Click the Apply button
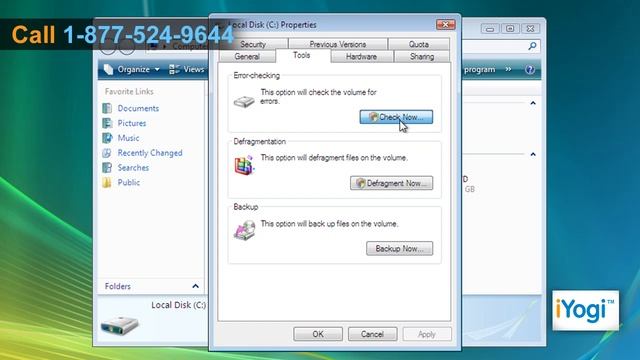The width and height of the screenshot is (640, 360). (x=427, y=334)
